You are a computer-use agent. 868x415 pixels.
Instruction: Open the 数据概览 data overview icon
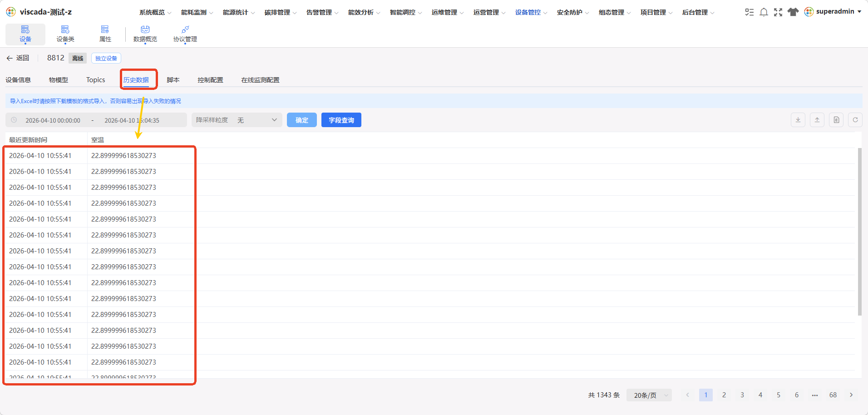pyautogui.click(x=145, y=30)
